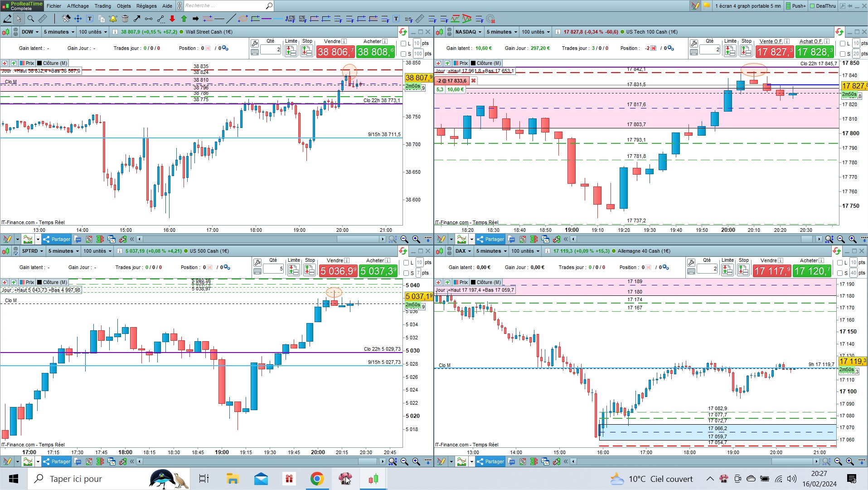Click the alert bell icon in toolbar

tap(113, 19)
